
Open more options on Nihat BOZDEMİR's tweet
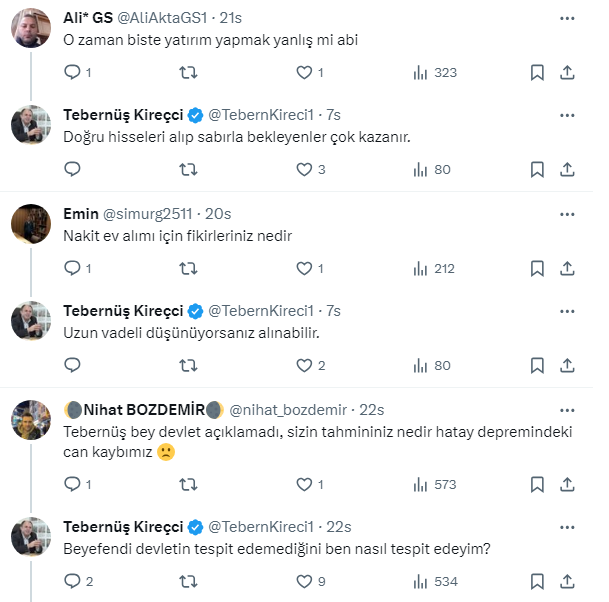point(567,409)
